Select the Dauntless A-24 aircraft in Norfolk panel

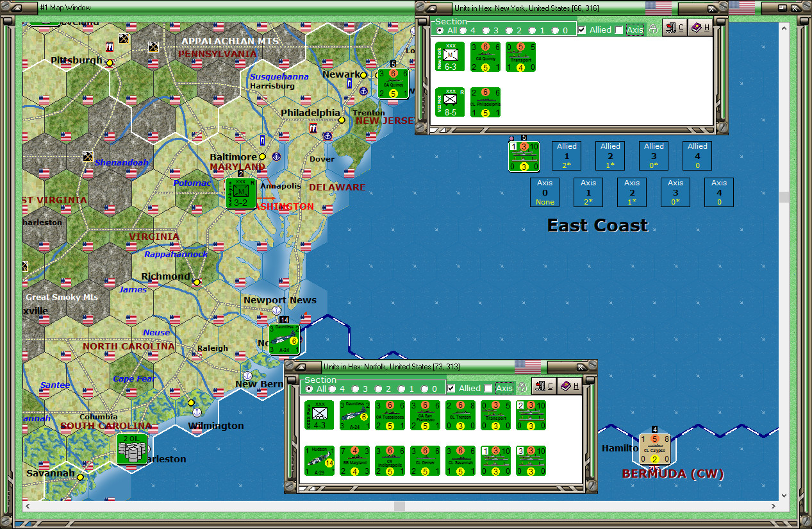coord(354,416)
